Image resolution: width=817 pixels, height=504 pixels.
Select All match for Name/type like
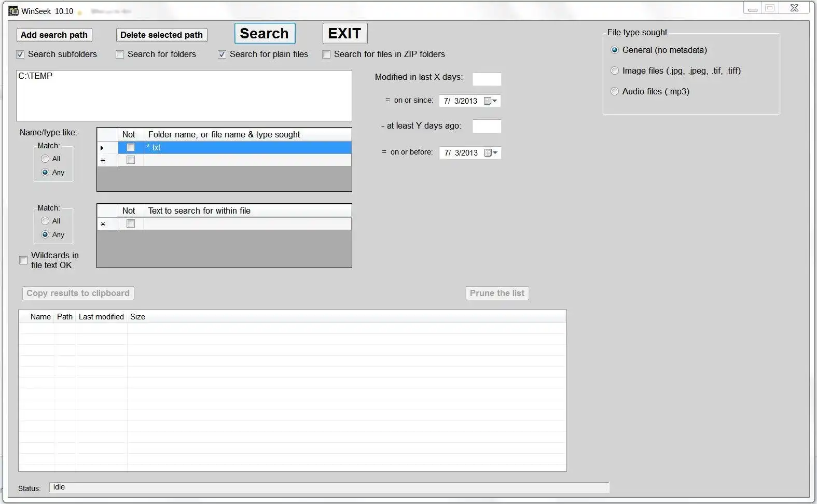(45, 159)
